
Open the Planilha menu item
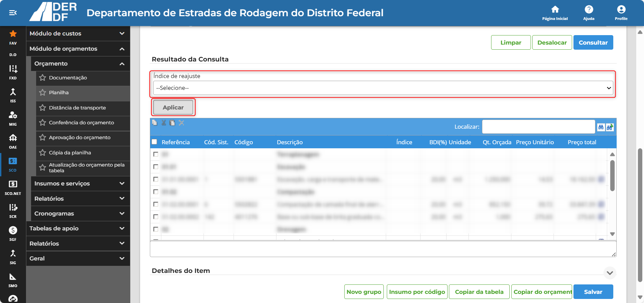(x=83, y=93)
